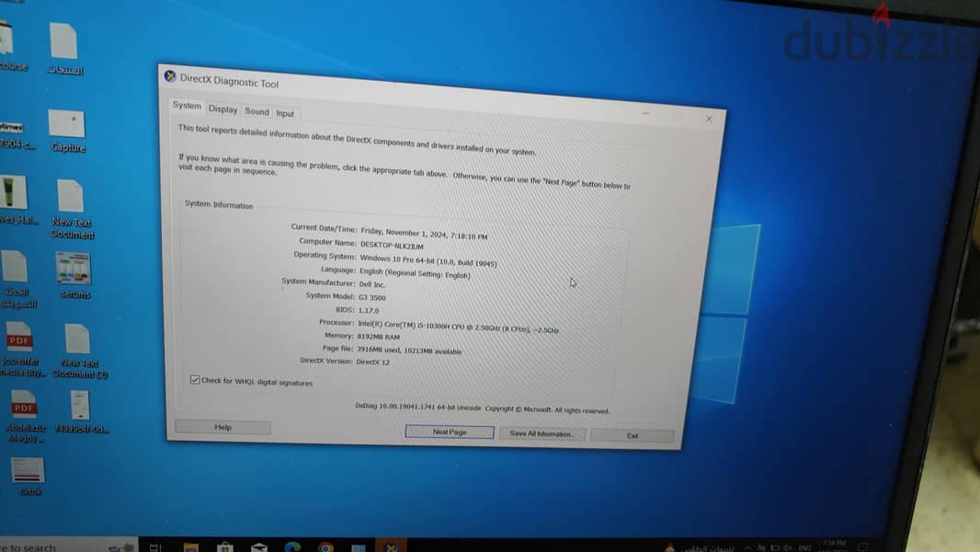Click Save All Information button
The image size is (980, 552).
point(541,434)
